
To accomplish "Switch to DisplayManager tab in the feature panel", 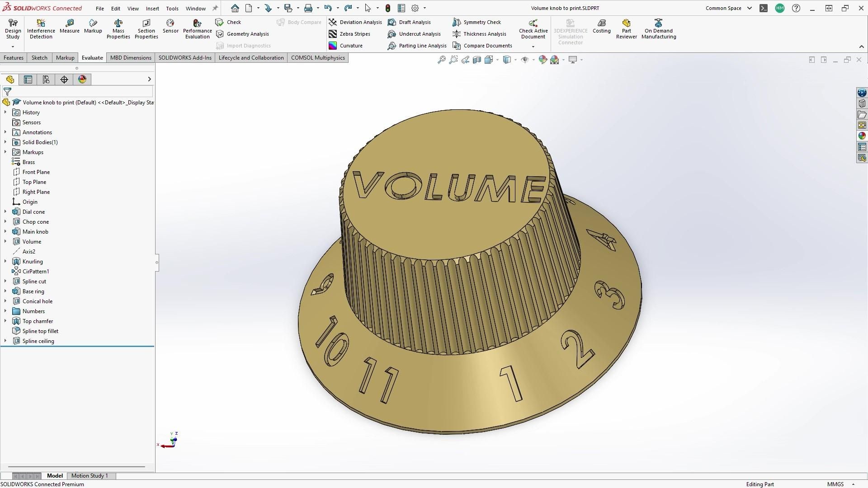I will coord(82,80).
